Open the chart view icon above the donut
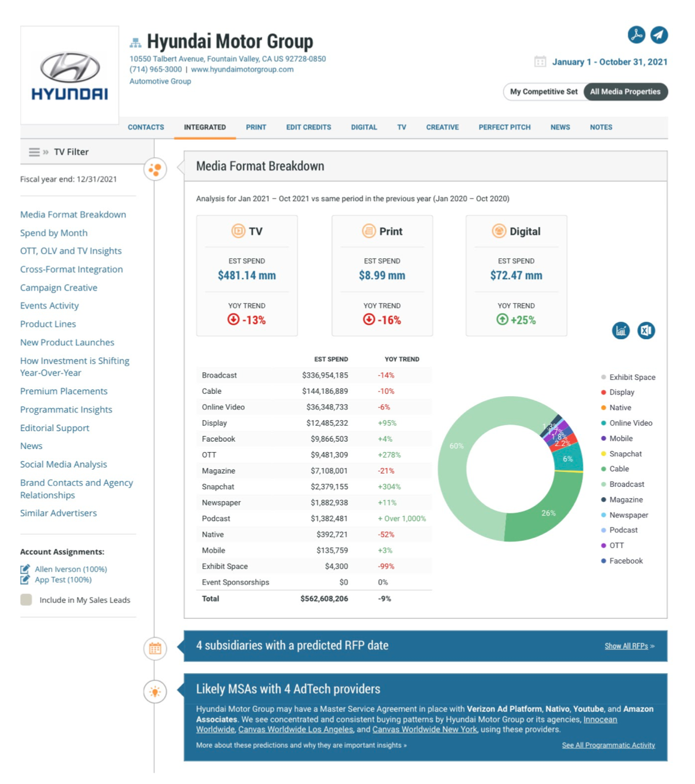 [621, 330]
